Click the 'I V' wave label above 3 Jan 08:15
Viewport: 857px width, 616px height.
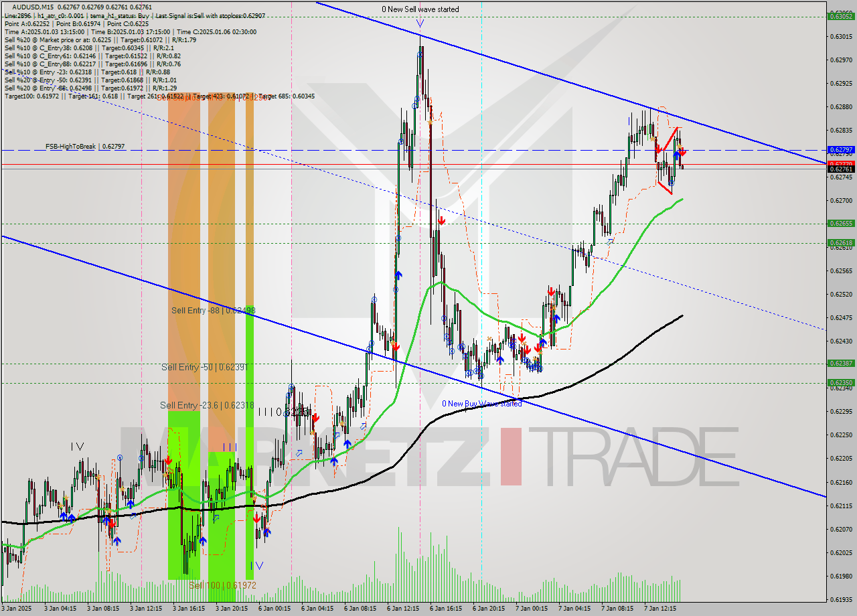click(77, 447)
